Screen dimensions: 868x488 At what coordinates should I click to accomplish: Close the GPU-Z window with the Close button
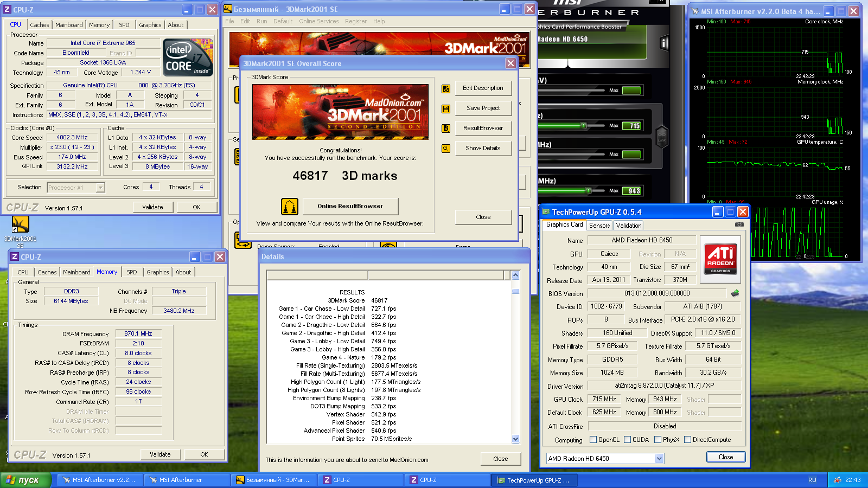[x=726, y=457]
